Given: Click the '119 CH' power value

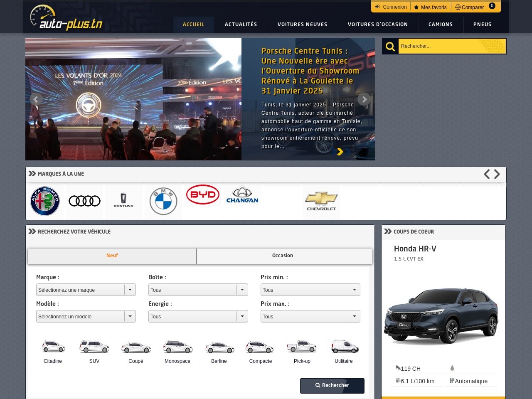Looking at the screenshot, I should point(411,369).
